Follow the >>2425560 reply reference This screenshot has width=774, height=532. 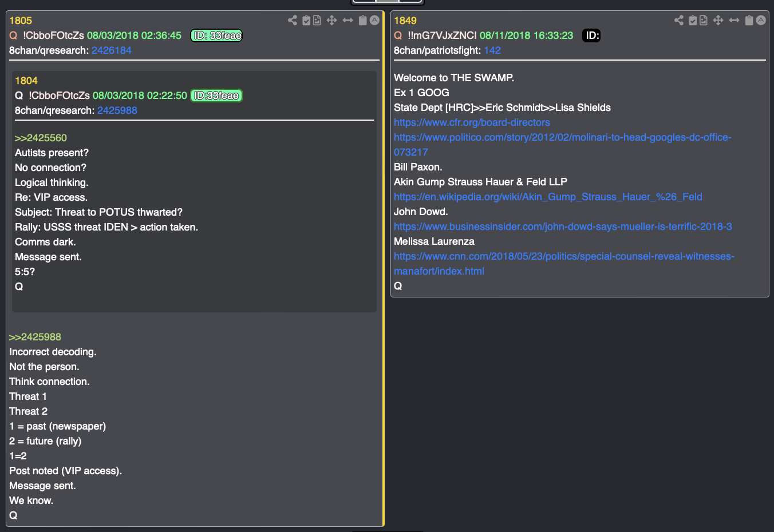click(x=41, y=138)
